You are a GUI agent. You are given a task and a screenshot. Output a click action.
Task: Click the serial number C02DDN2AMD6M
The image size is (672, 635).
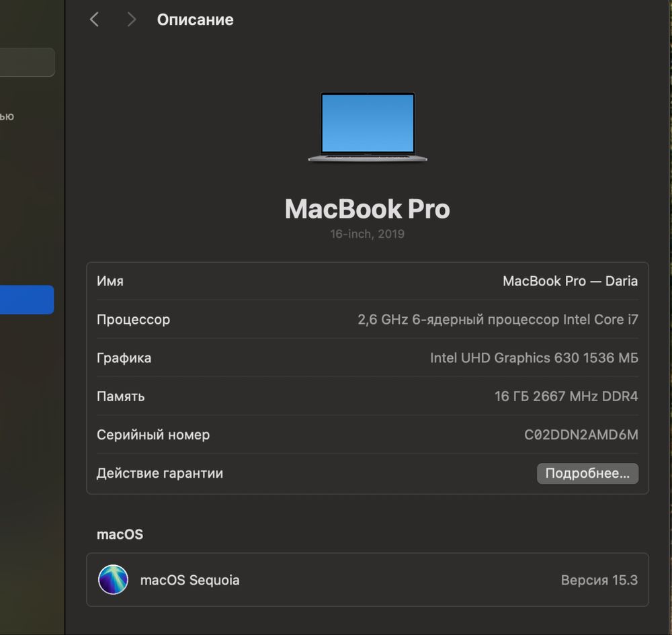[581, 435]
